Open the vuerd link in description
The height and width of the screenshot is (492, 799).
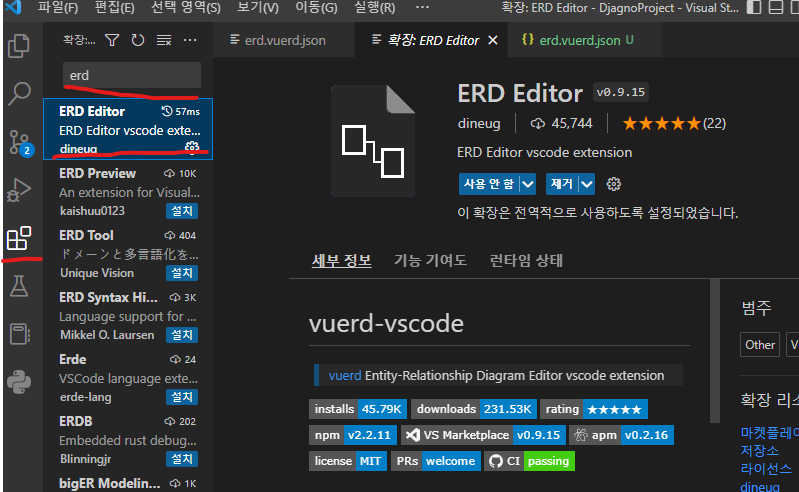coord(345,375)
